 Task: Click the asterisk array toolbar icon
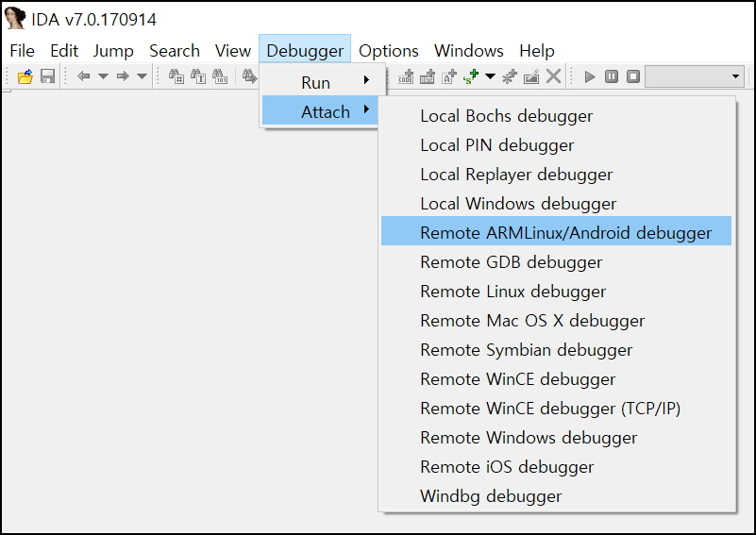point(509,76)
